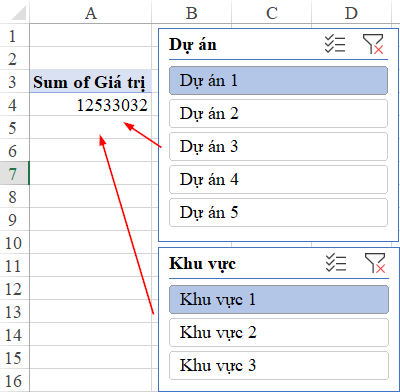Select row 7 header
Screen dimensions: 400x392
click(x=14, y=173)
